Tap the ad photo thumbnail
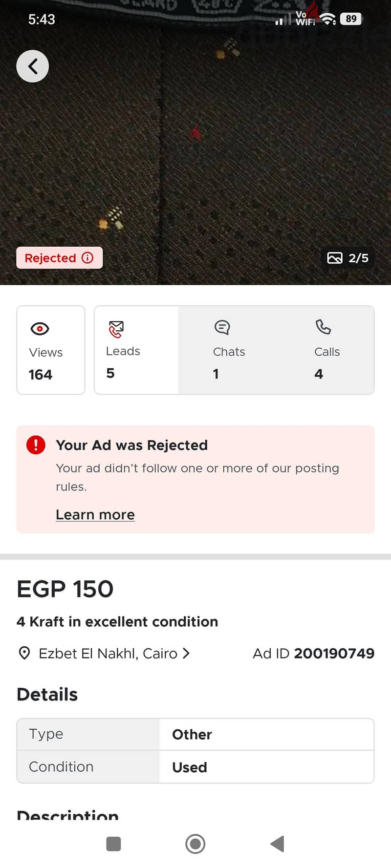Image resolution: width=391 pixels, height=868 pixels. pyautogui.click(x=195, y=142)
